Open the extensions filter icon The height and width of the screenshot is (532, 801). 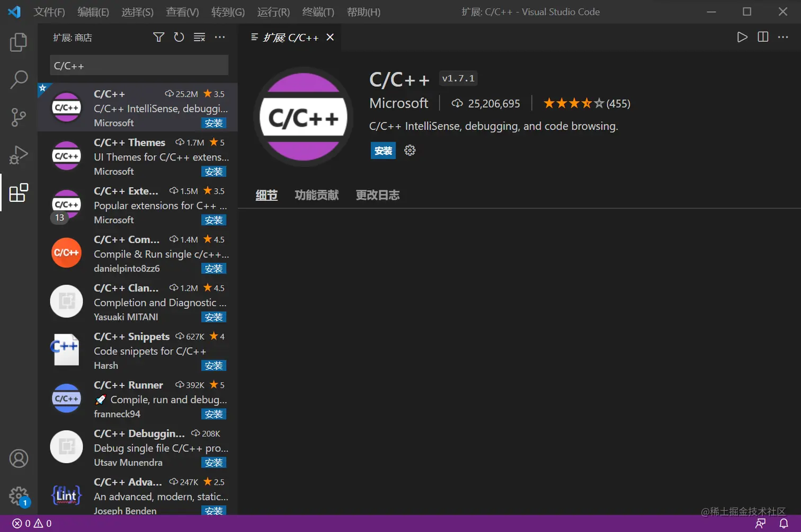click(158, 37)
